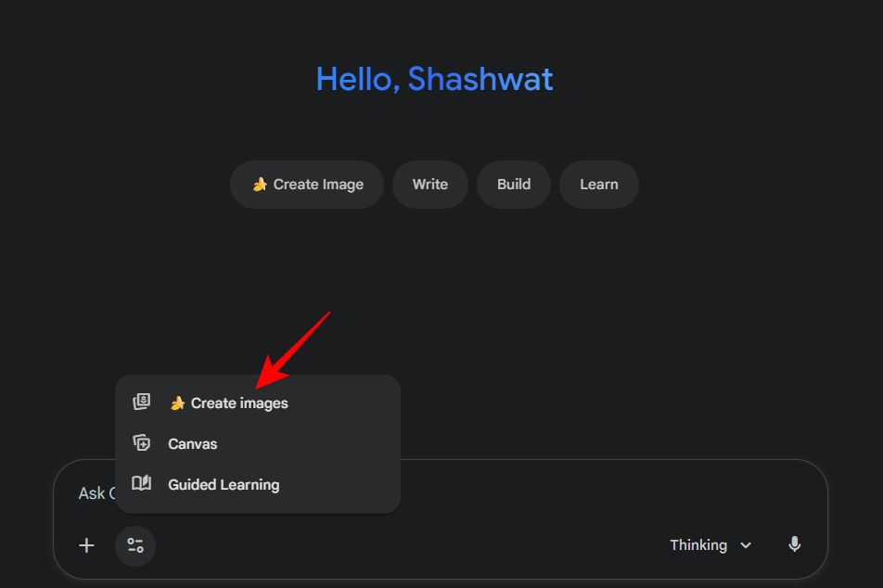
Task: Select Create images from tools menu
Action: [239, 403]
